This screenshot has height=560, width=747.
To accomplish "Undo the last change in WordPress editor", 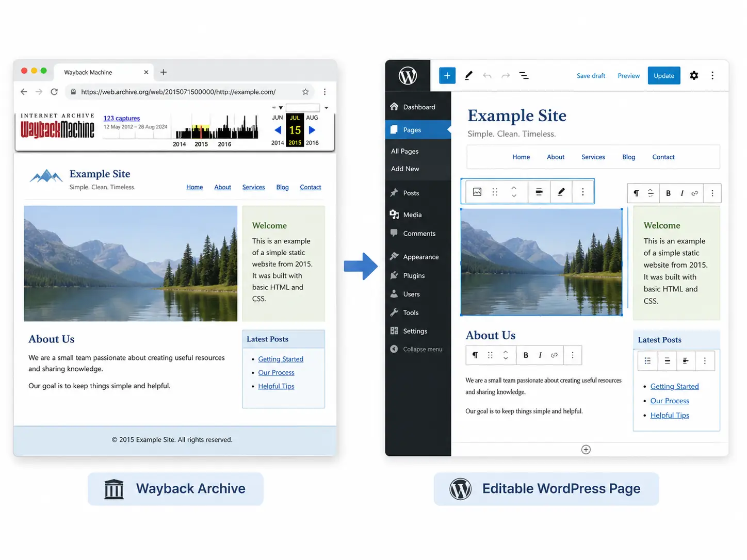I will coord(487,75).
